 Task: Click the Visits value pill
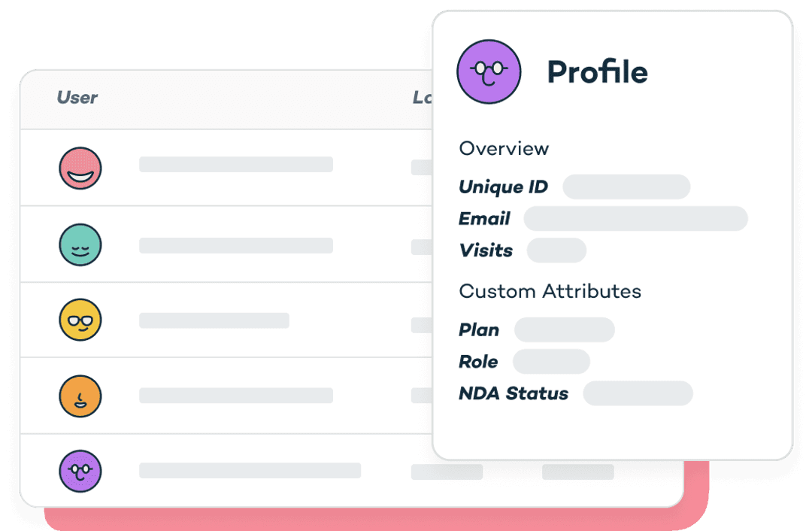556,250
